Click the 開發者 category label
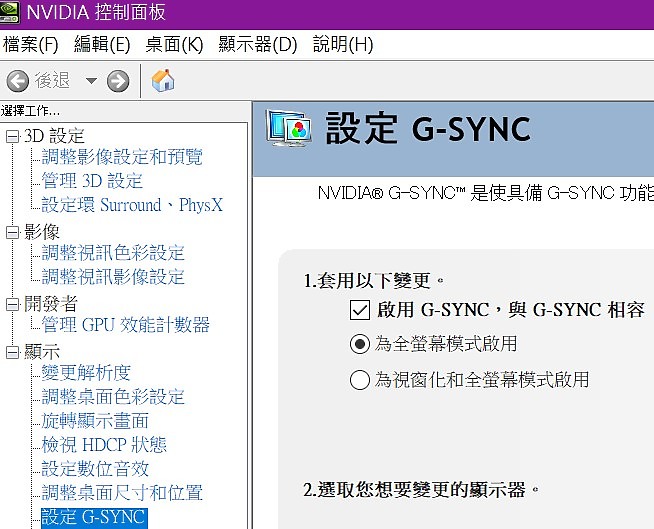The width and height of the screenshot is (654, 529). pyautogui.click(x=51, y=304)
